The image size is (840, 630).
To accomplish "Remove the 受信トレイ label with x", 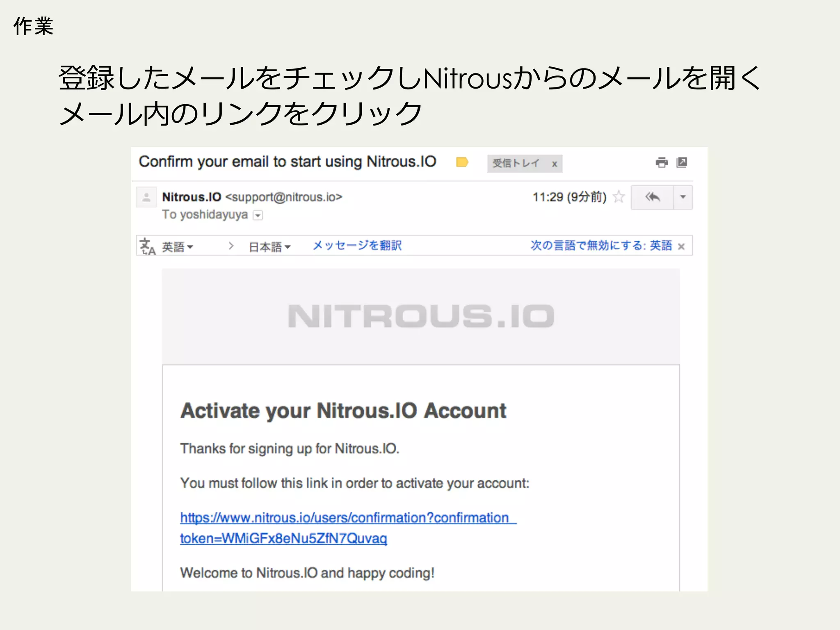I will pyautogui.click(x=555, y=164).
